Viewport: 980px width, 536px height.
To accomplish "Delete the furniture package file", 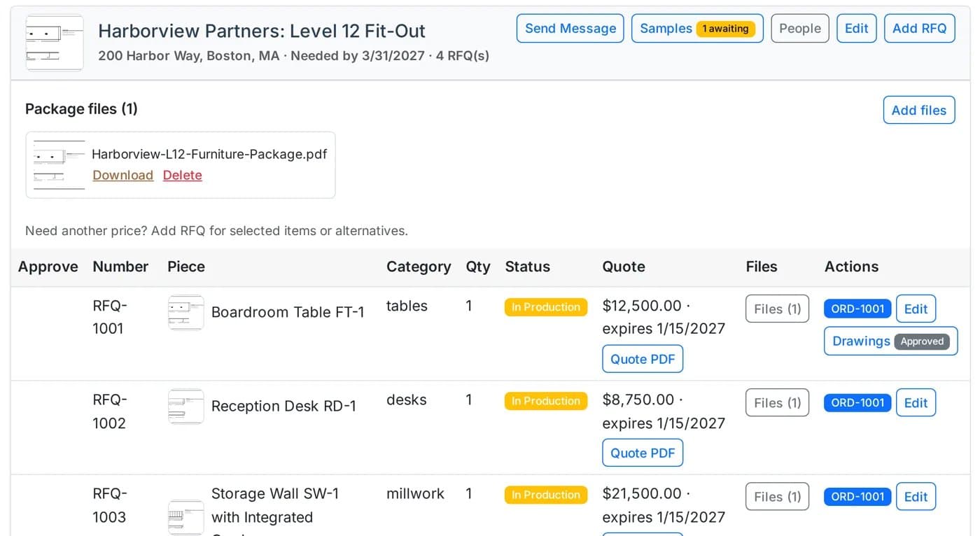I will tap(183, 175).
